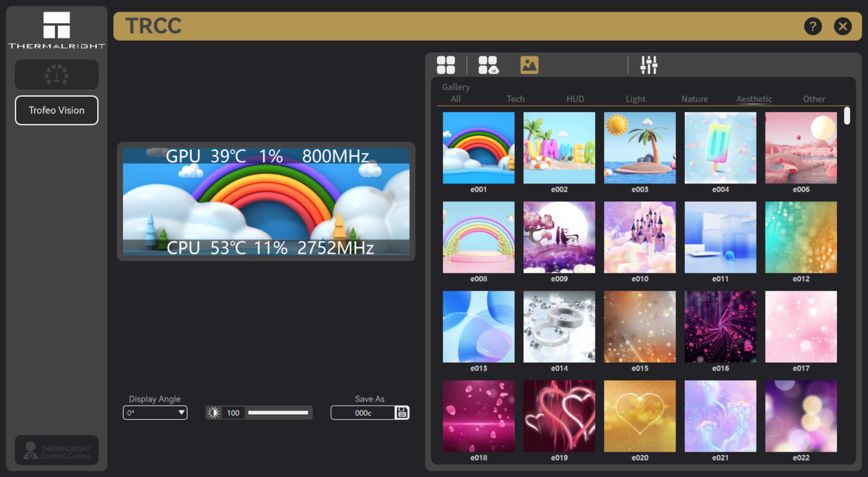Select castle thumbnail e010
Viewport: 868px width, 477px height.
(x=640, y=237)
